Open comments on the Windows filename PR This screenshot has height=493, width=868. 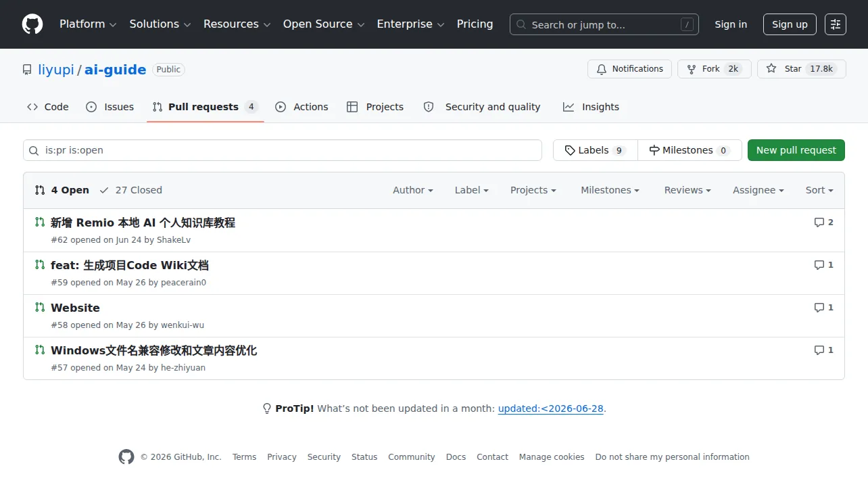tap(823, 350)
